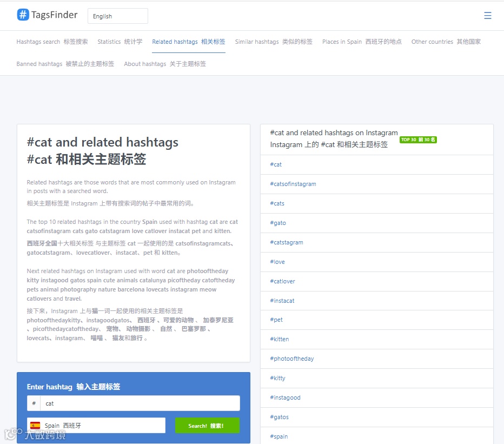The width and height of the screenshot is (504, 444).
Task: Open the About hashtags tab
Action: point(165,64)
